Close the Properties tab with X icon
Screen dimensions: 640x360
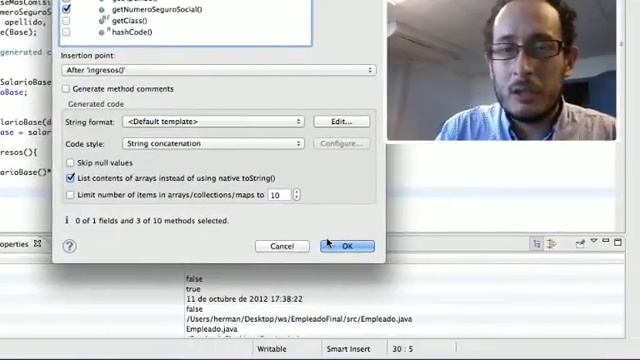[x=38, y=243]
